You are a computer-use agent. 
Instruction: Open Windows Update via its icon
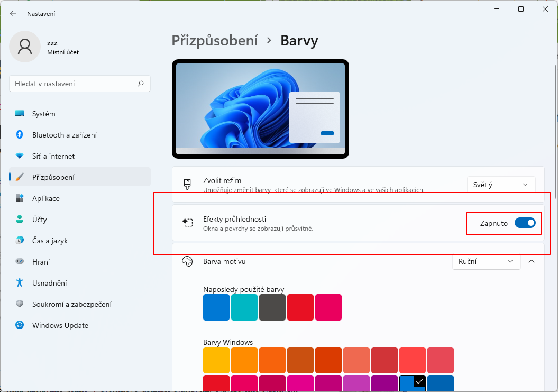pyautogui.click(x=19, y=325)
